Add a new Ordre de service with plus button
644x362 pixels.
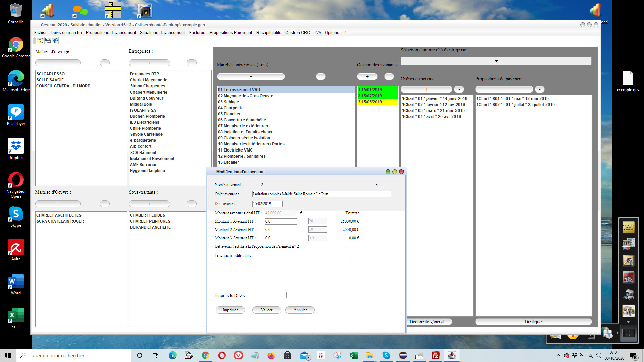[426, 89]
